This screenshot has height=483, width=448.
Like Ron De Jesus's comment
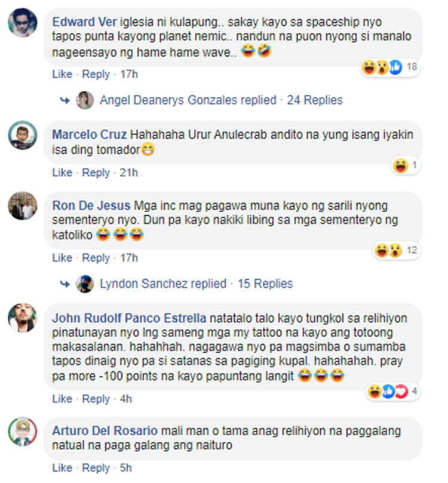(62, 258)
